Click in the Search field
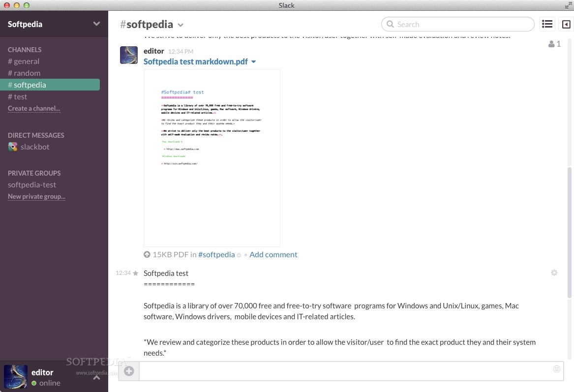 tap(457, 24)
